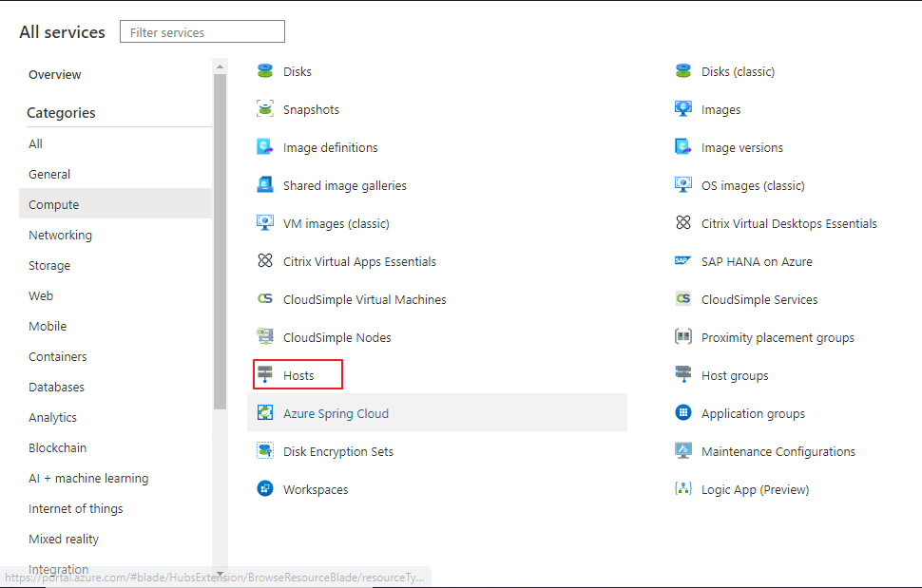Select the Blockchain category
Screen dimensions: 922x588
[115, 448]
